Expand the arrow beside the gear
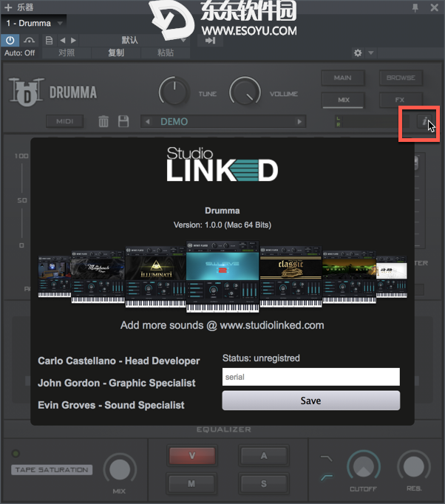Viewport: 445px width, 504px height. [371, 52]
